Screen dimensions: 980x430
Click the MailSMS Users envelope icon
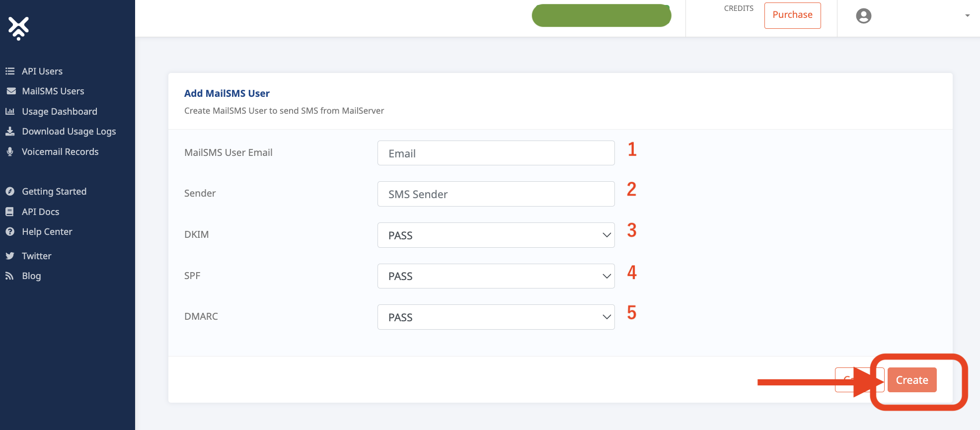point(10,91)
